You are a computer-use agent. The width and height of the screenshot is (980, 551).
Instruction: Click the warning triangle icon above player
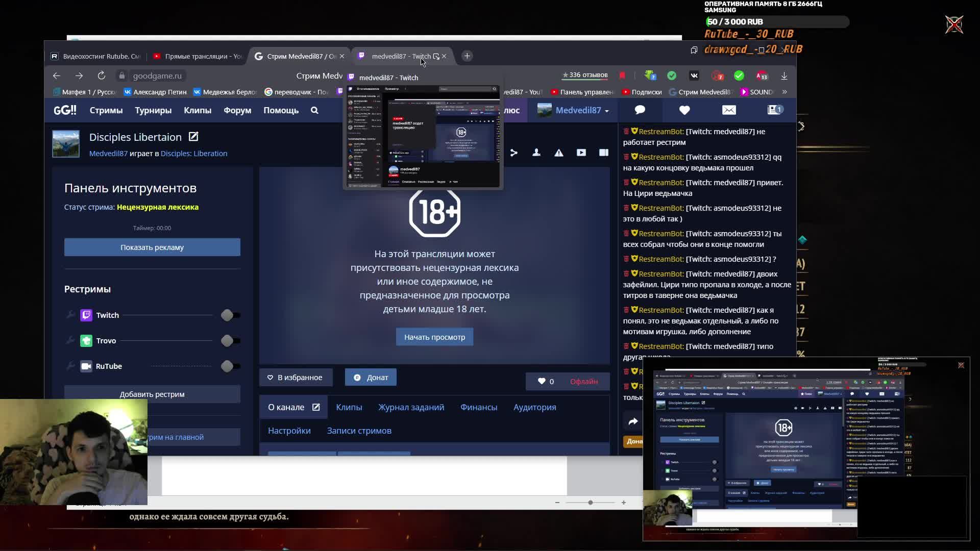[559, 153]
